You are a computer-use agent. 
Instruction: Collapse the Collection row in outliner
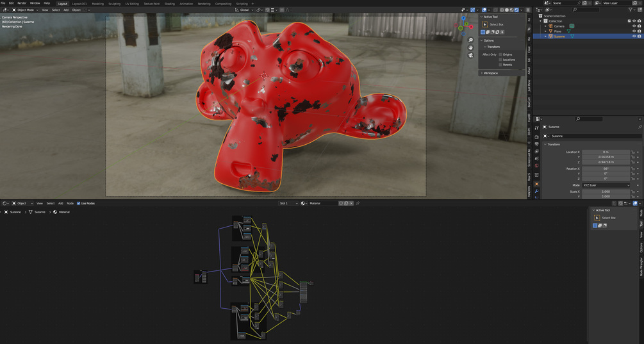(541, 21)
